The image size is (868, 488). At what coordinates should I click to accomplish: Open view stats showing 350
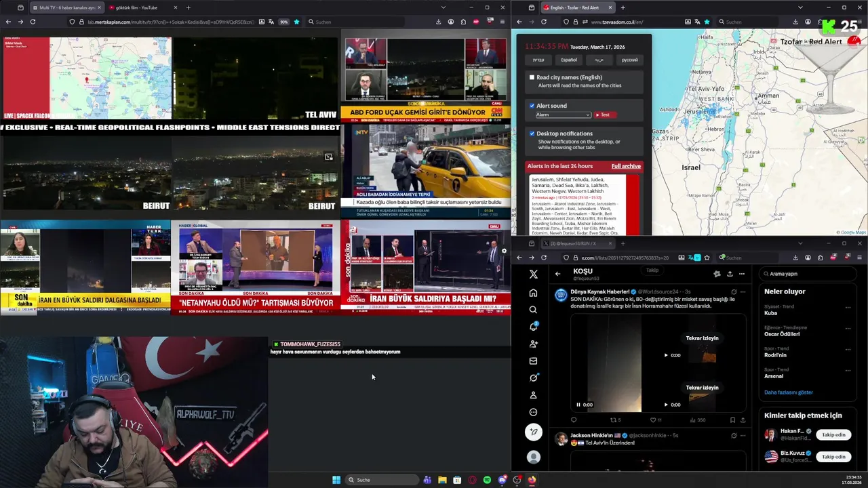[696, 420]
